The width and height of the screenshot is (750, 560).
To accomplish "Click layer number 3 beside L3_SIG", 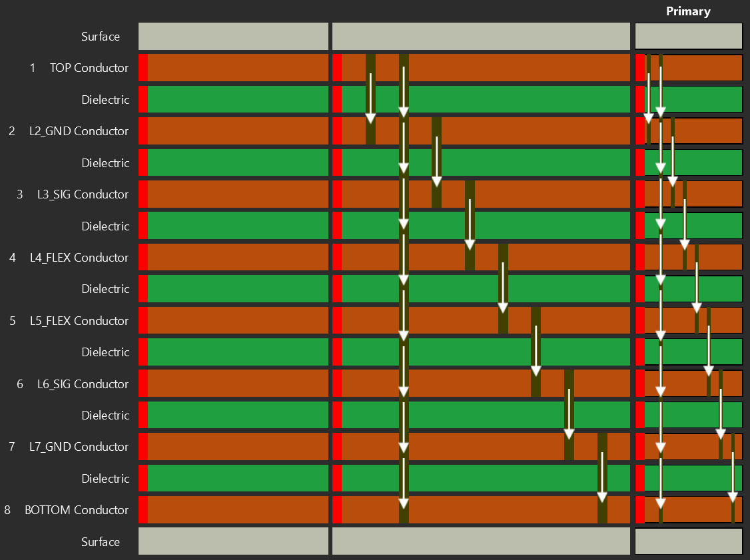I will (19, 194).
